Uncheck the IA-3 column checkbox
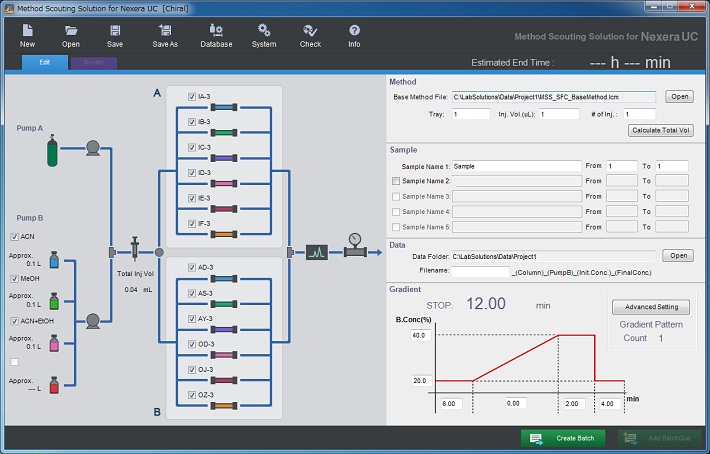Image resolution: width=710 pixels, height=454 pixels. [x=192, y=96]
